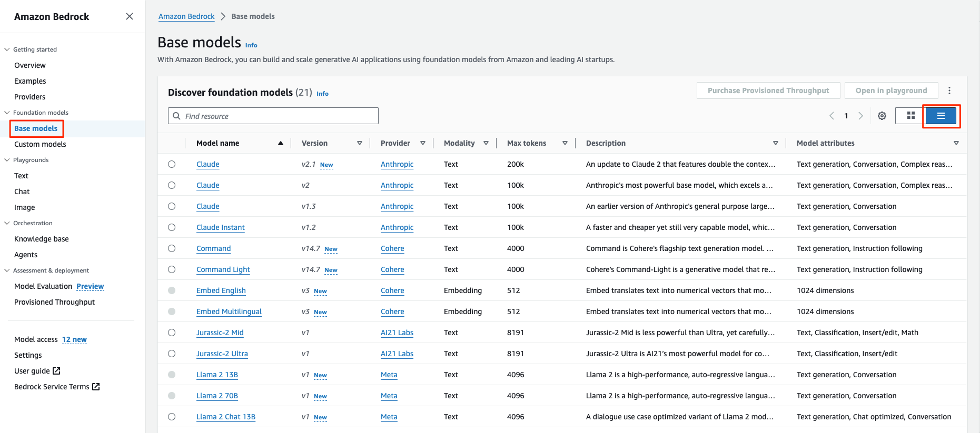Select the Command v14.7 radio button
Viewport: 980px width, 433px height.
click(x=172, y=248)
